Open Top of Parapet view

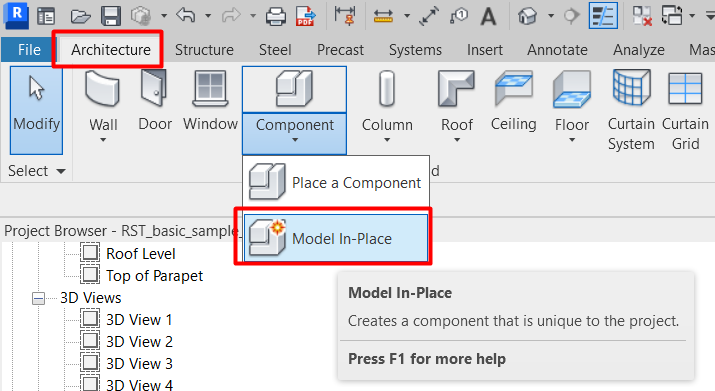[x=155, y=276]
